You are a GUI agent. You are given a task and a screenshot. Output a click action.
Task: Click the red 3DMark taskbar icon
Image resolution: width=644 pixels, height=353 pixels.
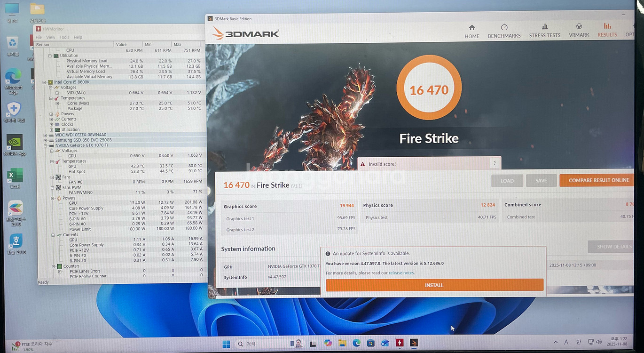[400, 344]
